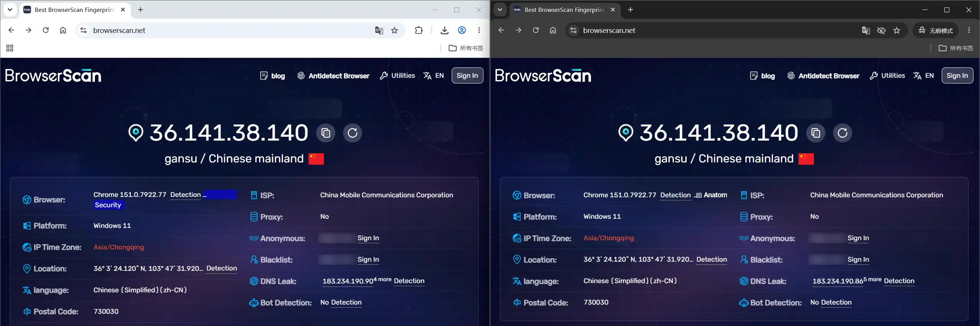Open Bot Detection link in left window
The width and height of the screenshot is (980, 326).
[346, 302]
